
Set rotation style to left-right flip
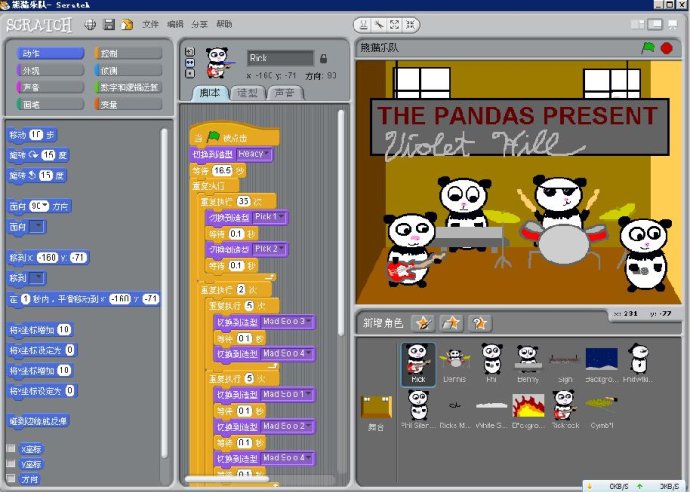tap(190, 63)
